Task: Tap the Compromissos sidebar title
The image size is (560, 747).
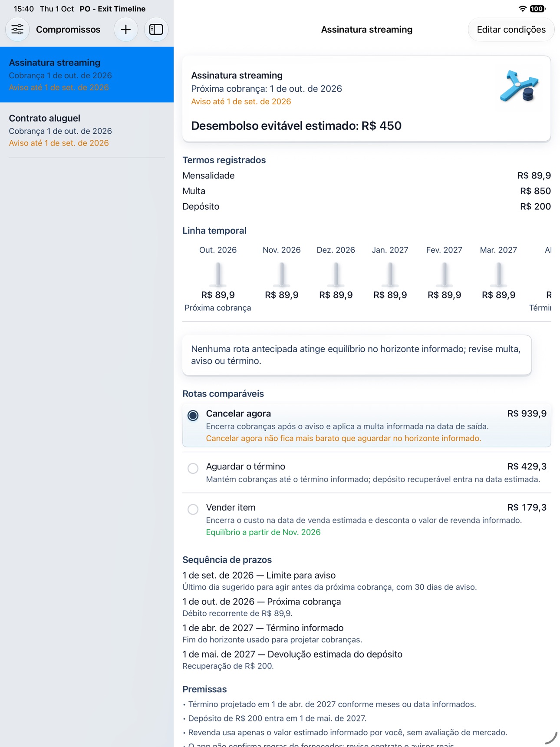Action: (x=68, y=30)
